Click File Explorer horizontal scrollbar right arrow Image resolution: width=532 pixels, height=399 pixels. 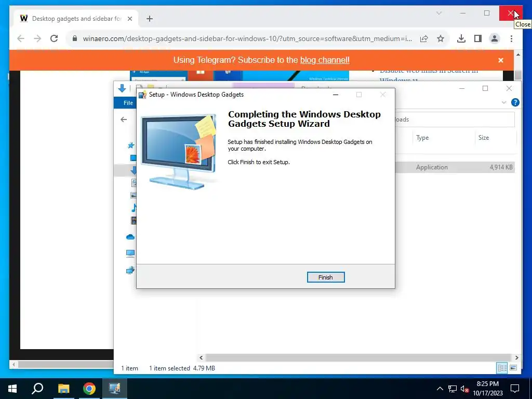[x=516, y=357]
